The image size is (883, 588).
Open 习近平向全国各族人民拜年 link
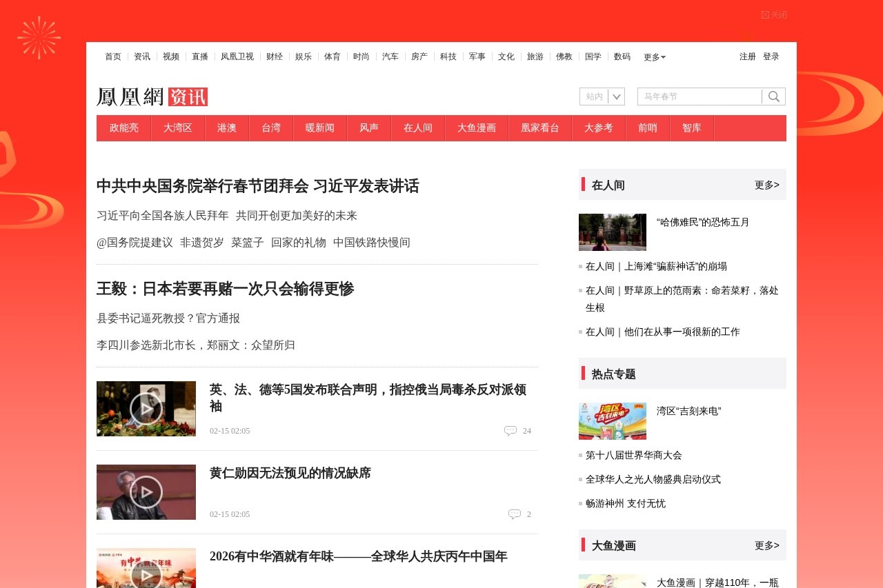click(163, 216)
